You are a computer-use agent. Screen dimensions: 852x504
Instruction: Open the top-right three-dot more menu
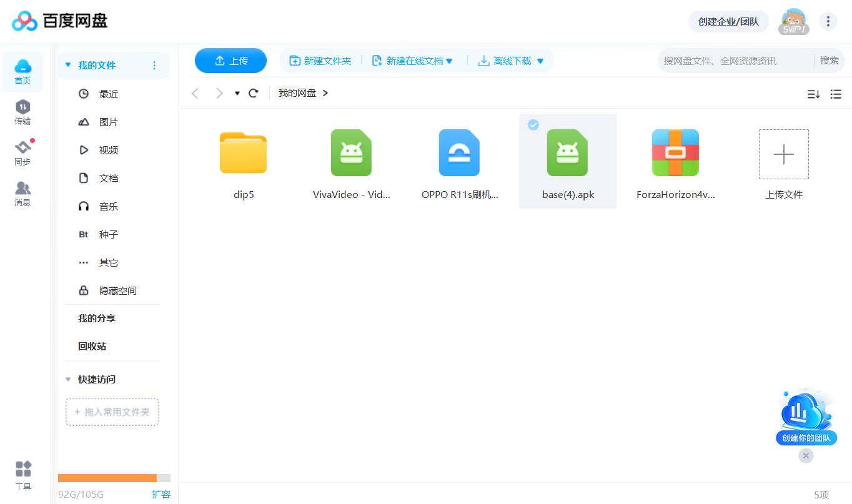point(828,21)
